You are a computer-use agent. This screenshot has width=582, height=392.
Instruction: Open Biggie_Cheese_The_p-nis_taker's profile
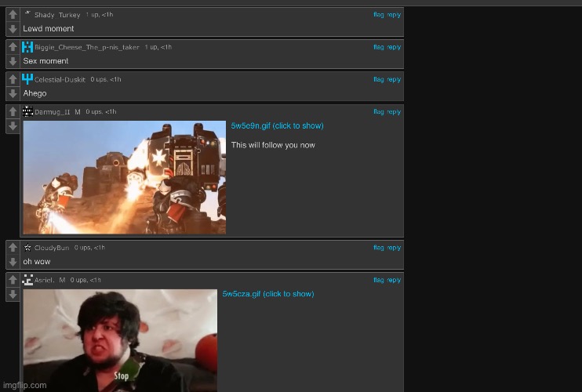[x=87, y=47]
